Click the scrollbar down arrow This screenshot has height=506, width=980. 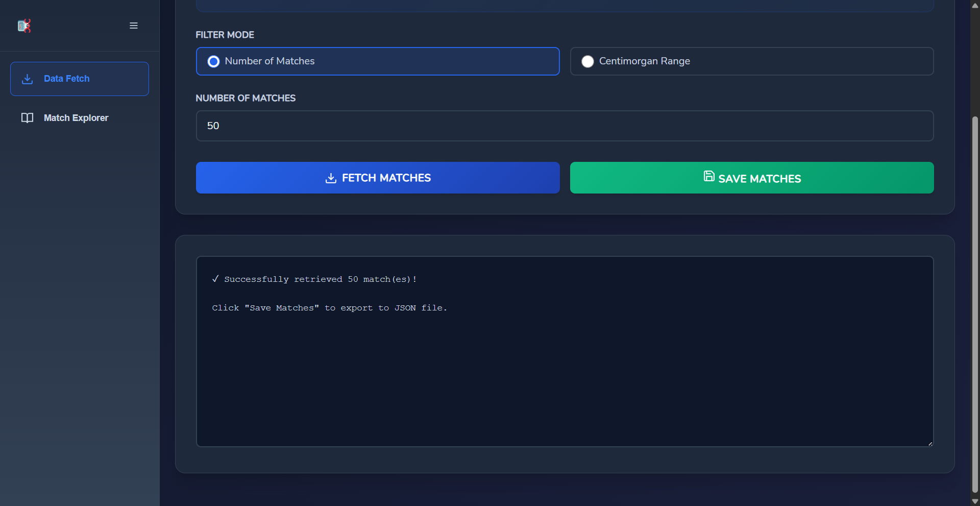[975, 501]
